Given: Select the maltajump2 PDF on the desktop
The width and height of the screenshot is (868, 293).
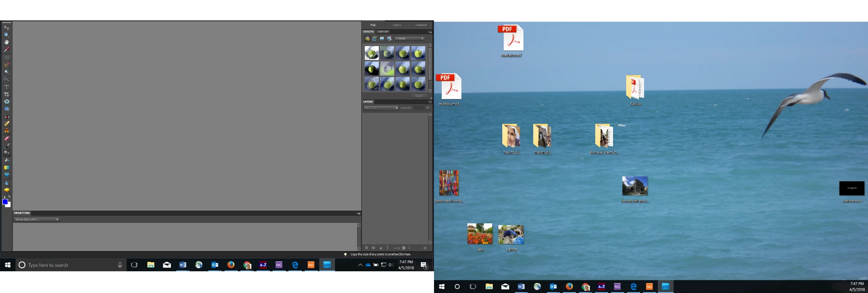Looking at the screenshot, I should point(511,41).
